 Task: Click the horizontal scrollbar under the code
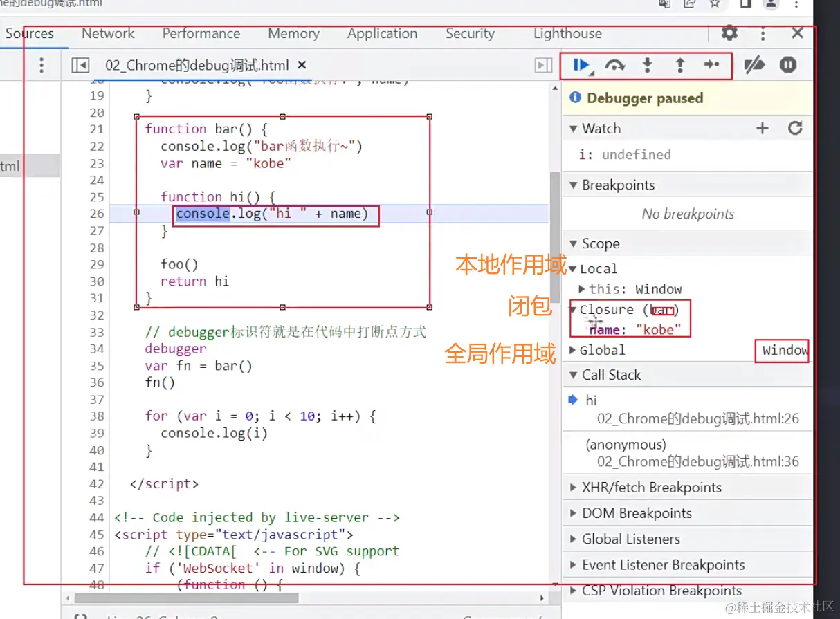pos(186,598)
